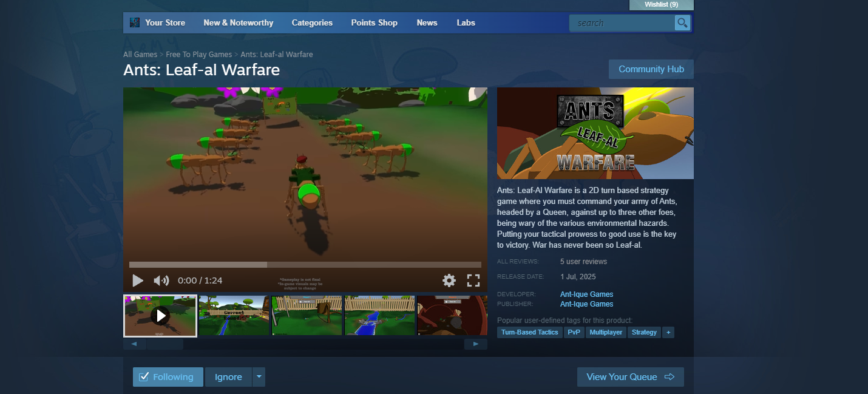Open the Community Hub
This screenshot has height=394, width=868.
651,69
